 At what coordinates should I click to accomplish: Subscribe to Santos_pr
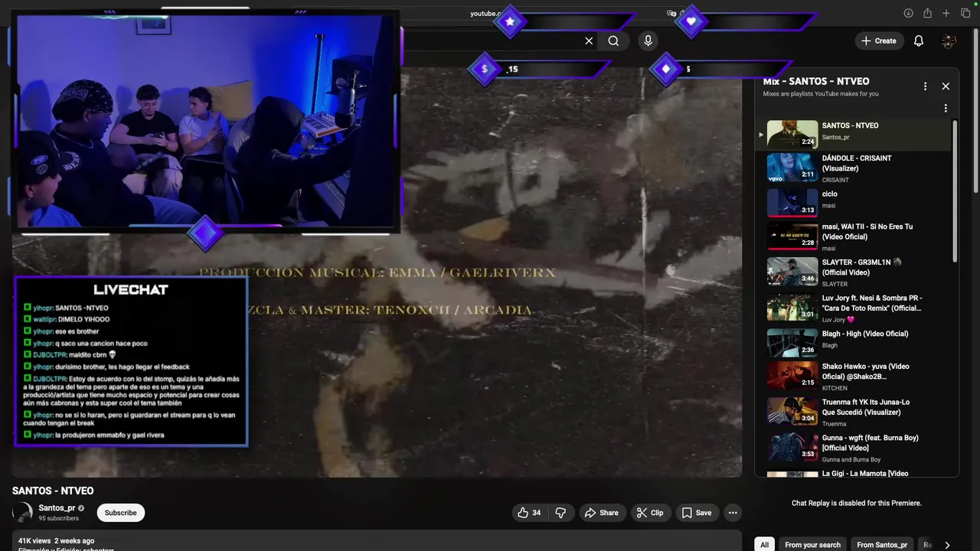click(x=121, y=513)
